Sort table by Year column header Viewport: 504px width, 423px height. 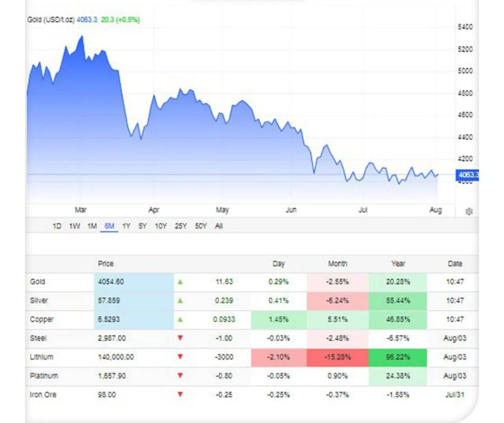[x=398, y=263]
